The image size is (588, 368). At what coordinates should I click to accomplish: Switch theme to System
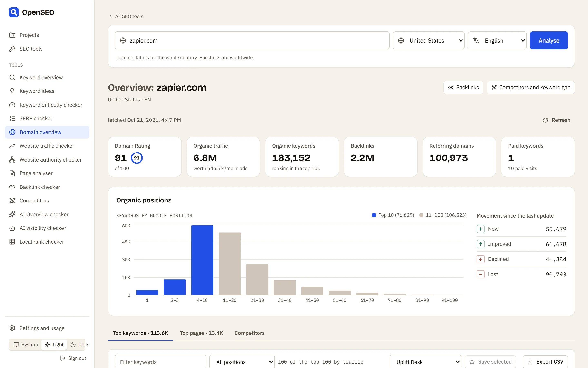tap(26, 345)
